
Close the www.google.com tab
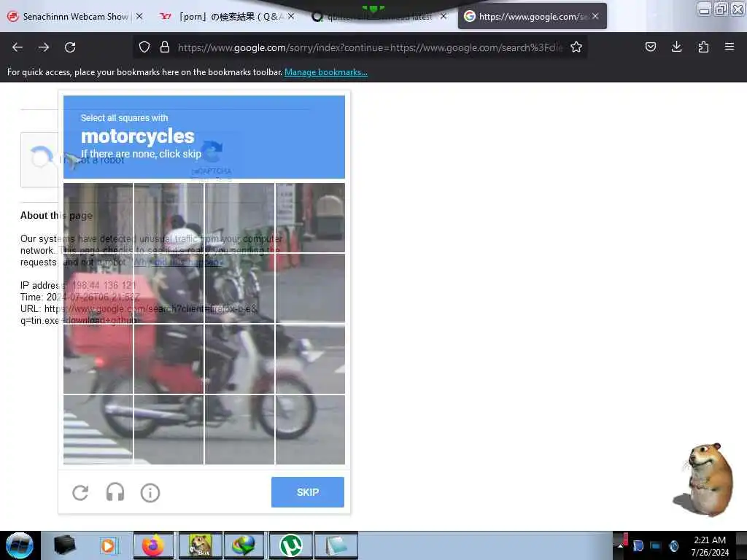tap(595, 16)
